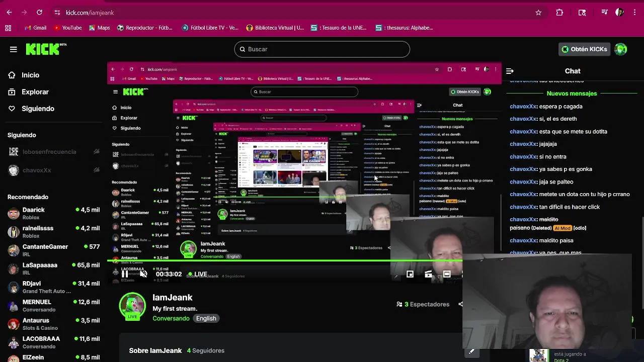Open the media controls icon in browser toolbar
The image size is (644, 362).
[605, 13]
